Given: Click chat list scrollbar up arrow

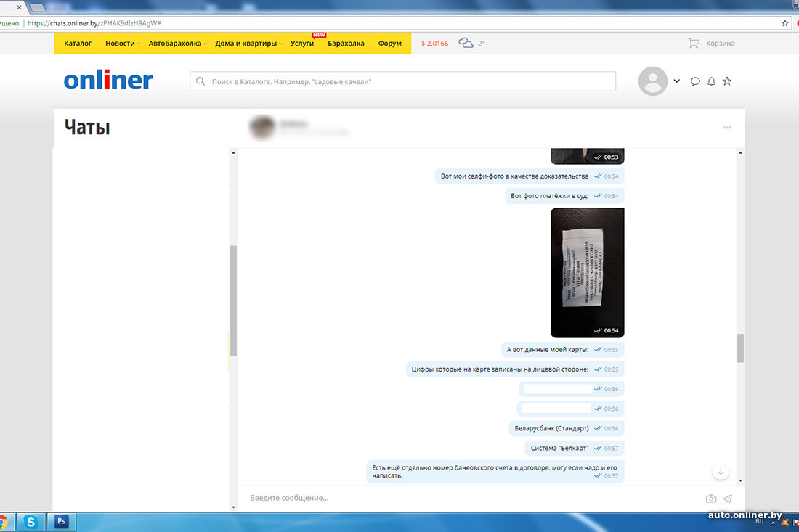Looking at the screenshot, I should point(233,152).
